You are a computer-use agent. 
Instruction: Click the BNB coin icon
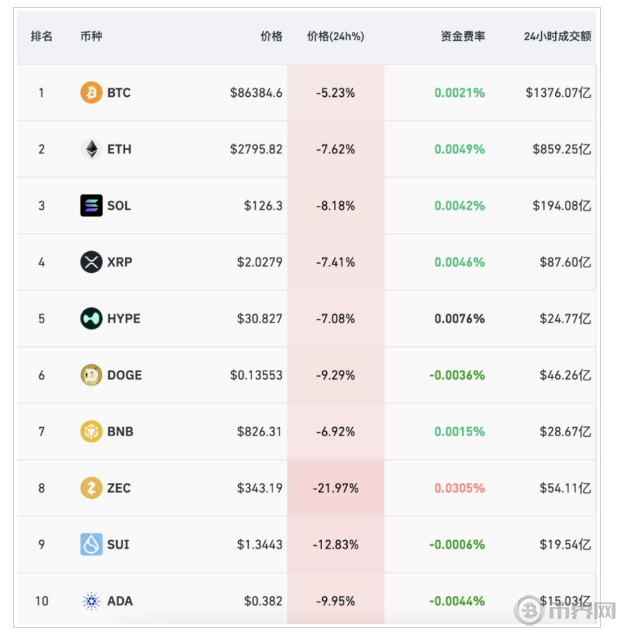(91, 432)
